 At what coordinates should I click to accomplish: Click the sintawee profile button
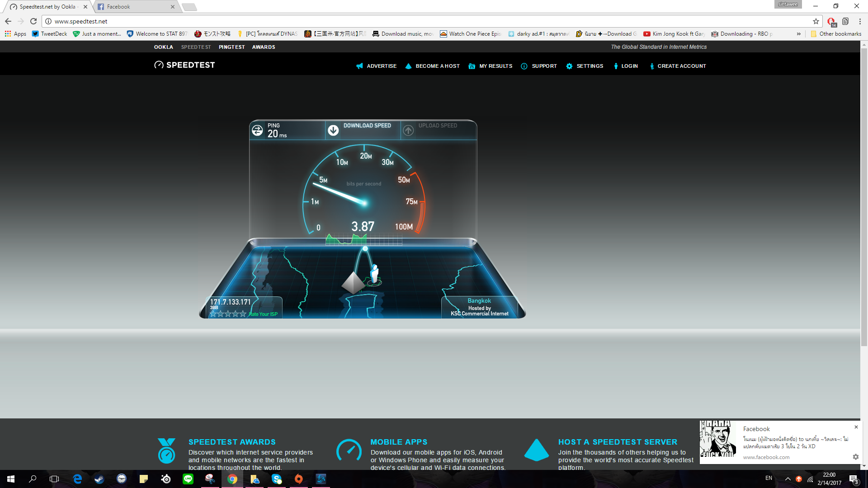(x=788, y=4)
